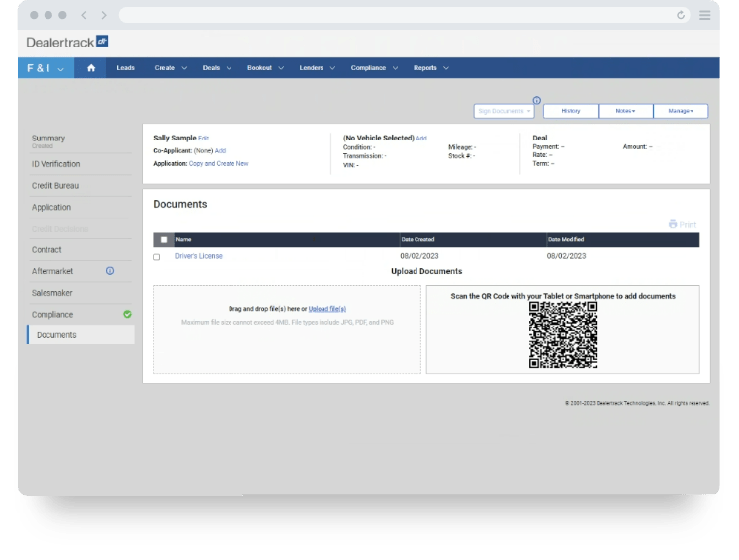Go to the Home icon
Image resolution: width=739 pixels, height=560 pixels.
click(91, 68)
